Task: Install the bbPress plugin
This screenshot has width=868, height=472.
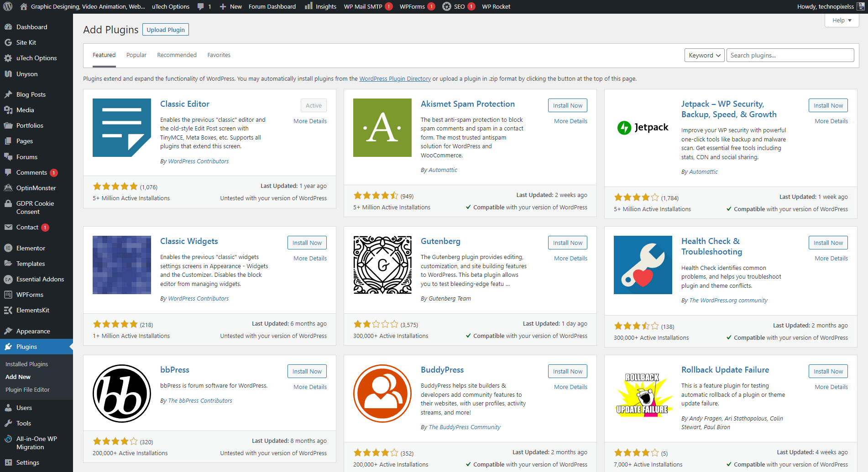Action: pos(307,371)
